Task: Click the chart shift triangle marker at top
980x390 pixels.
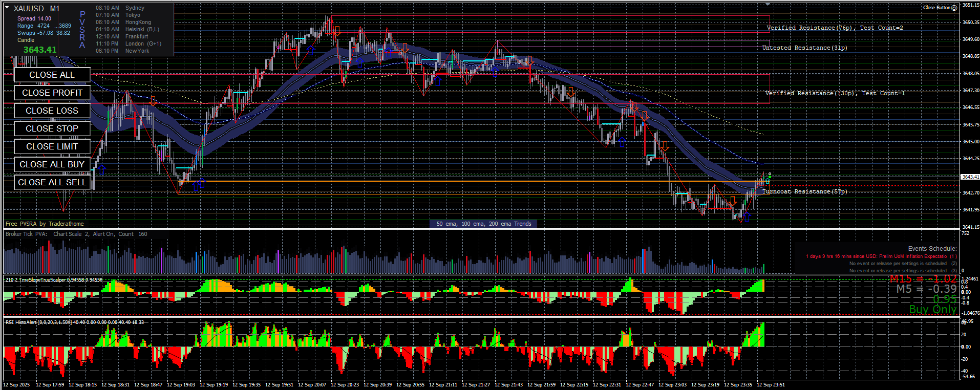Action: (768, 4)
